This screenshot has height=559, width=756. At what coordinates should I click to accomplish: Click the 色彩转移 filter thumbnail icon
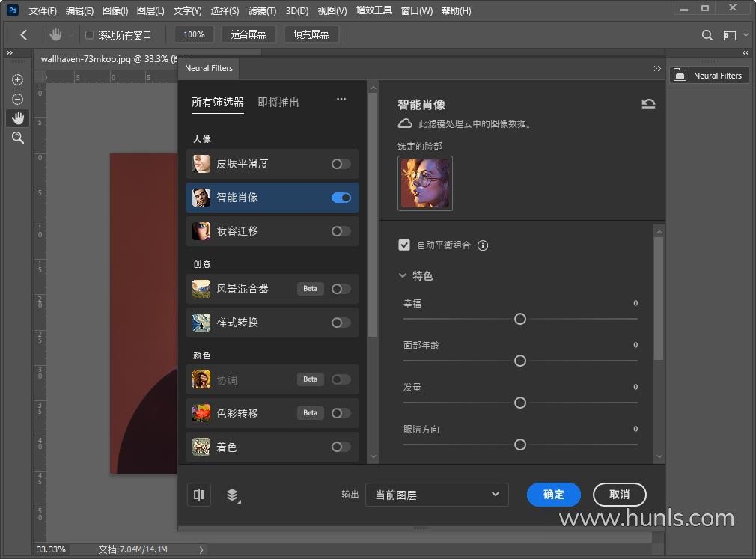coord(201,413)
